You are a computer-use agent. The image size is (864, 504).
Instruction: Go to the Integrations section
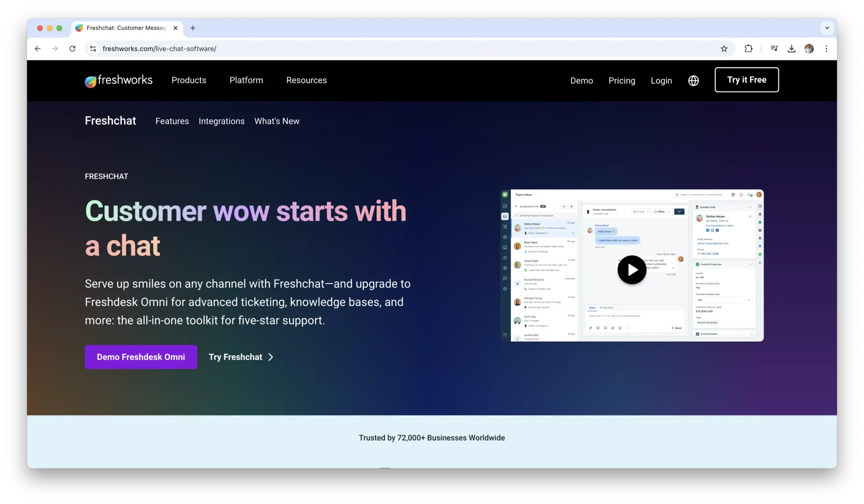pyautogui.click(x=221, y=121)
